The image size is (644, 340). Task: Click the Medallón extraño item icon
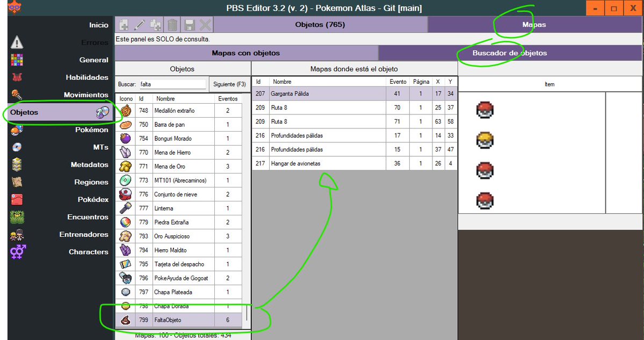pos(126,111)
